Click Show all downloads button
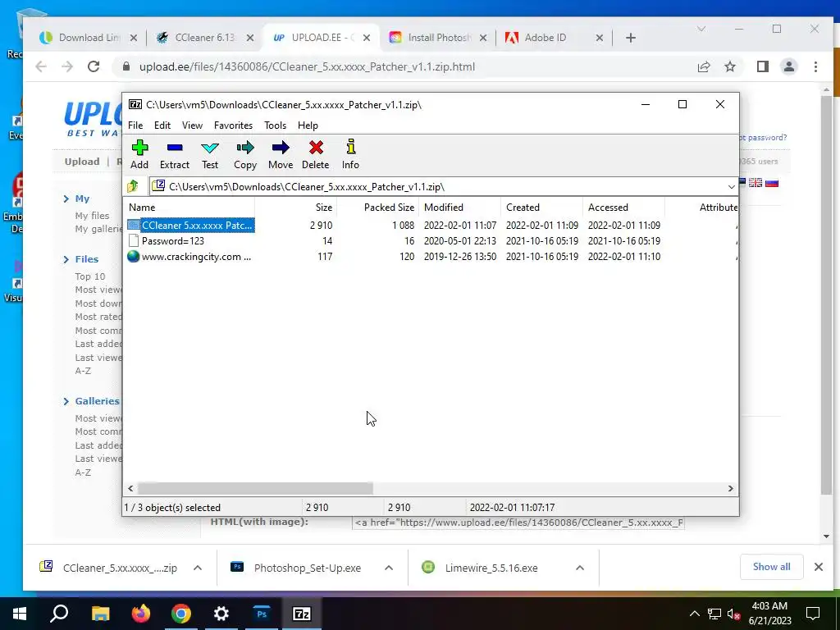Viewport: 840px width, 630px height. (771, 567)
